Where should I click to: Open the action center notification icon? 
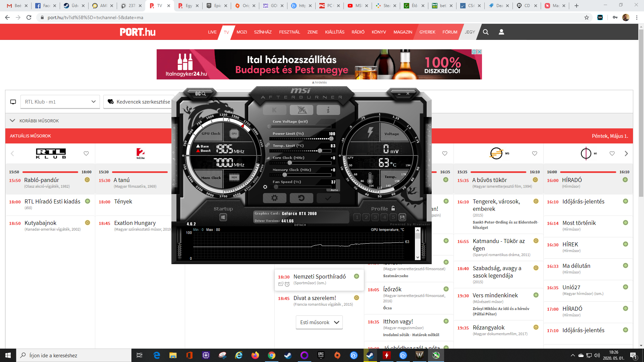tap(633, 355)
